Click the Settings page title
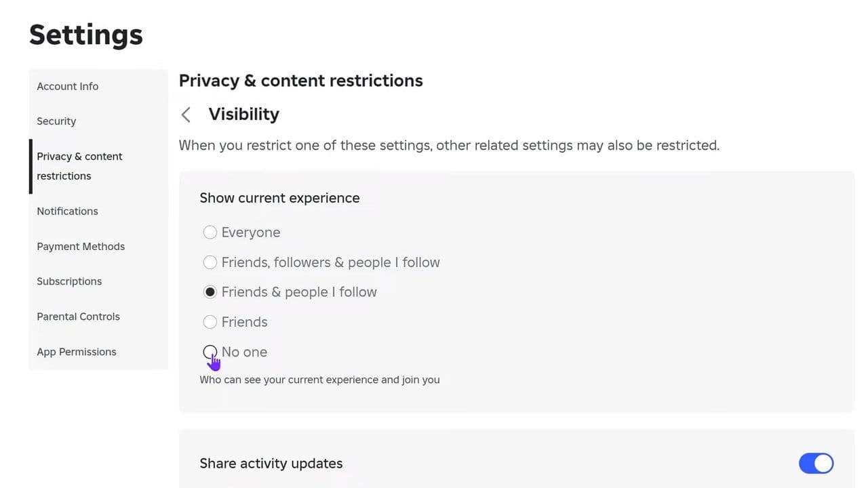The height and width of the screenshot is (488, 868). [86, 35]
